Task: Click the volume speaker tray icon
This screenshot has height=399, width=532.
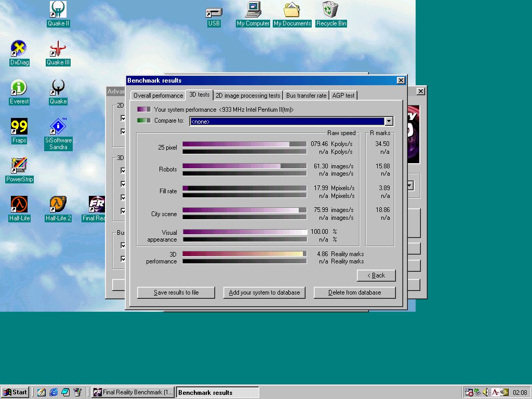Action: 486,392
